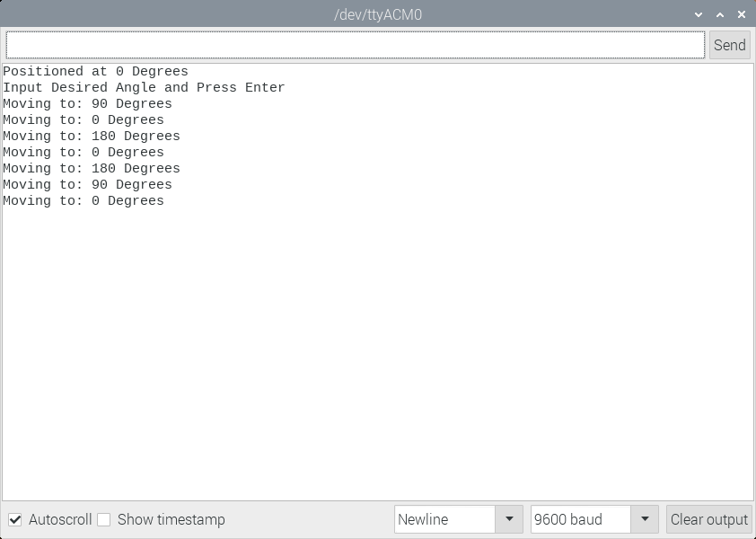
Task: Disable the Autoscroll checkbox
Action: 15,520
